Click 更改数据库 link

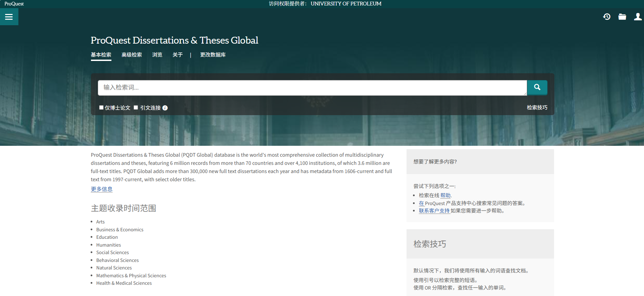click(x=213, y=55)
